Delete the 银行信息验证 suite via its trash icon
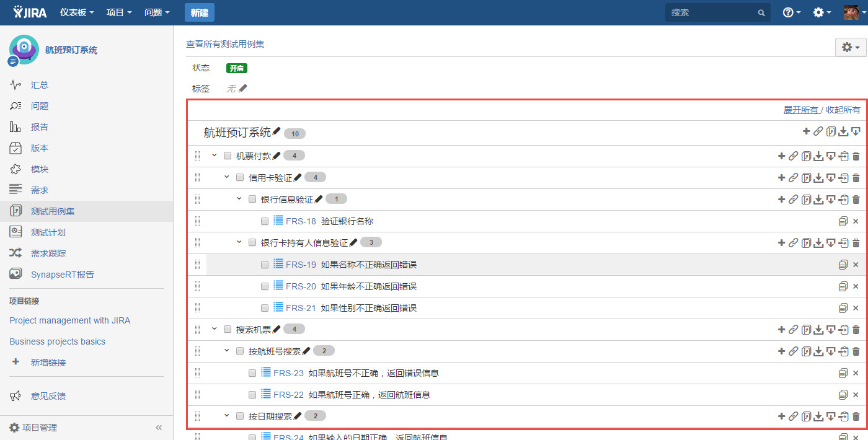The height and width of the screenshot is (440, 868). [x=856, y=200]
